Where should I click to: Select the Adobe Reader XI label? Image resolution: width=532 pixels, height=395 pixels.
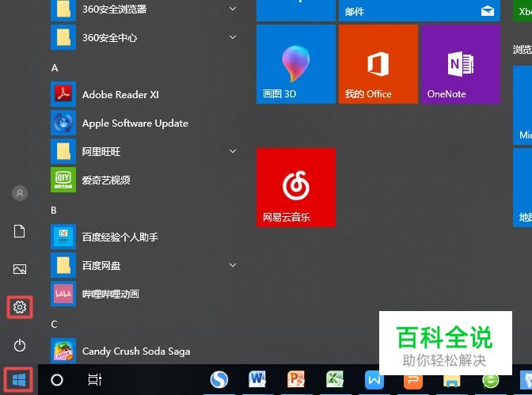click(x=120, y=95)
